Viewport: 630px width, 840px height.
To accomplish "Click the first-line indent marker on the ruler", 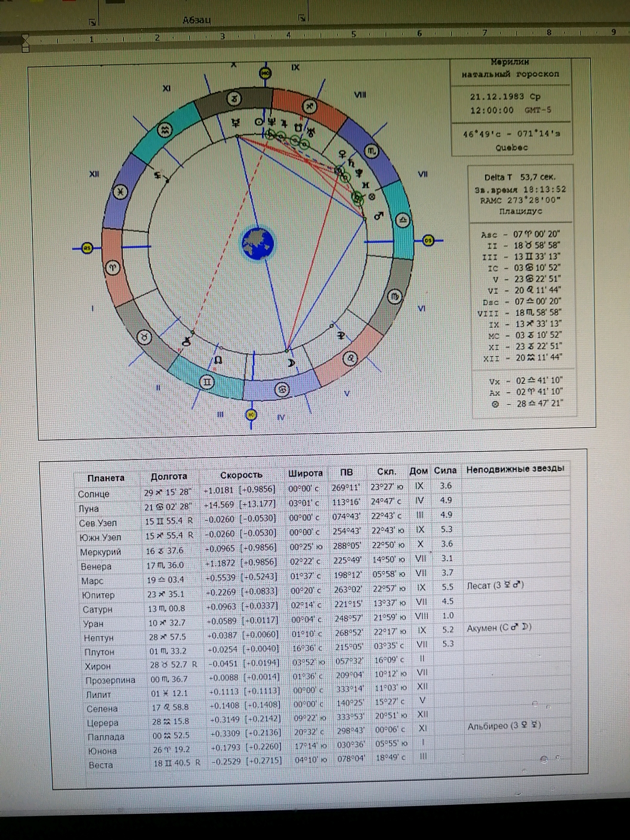I will coord(25,38).
